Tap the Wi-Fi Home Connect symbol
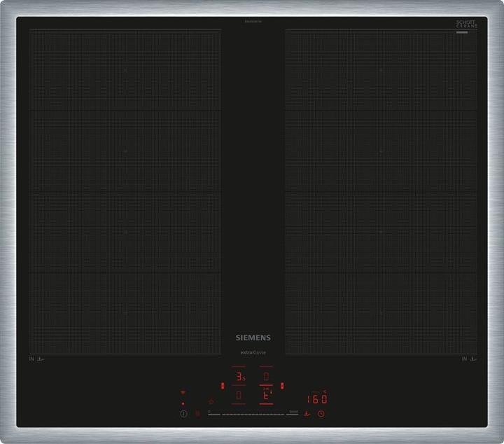Image resolution: width=504 pixels, height=444 pixels. pos(183,393)
